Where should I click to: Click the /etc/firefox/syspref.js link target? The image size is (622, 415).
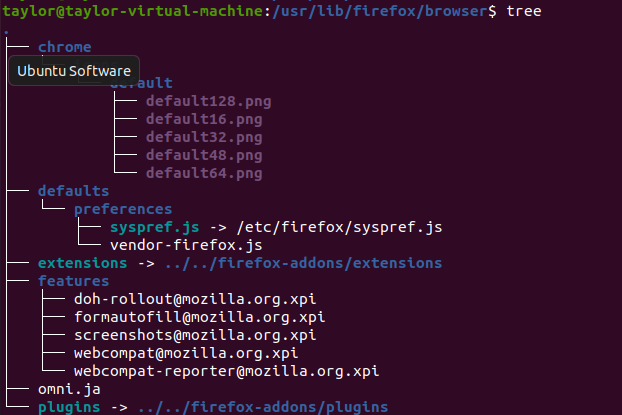339,227
